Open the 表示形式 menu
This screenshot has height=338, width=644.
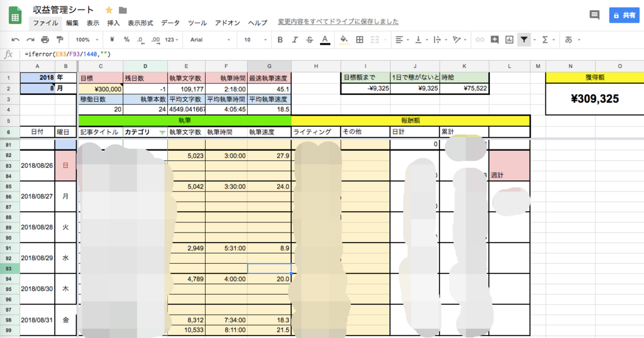(x=140, y=23)
